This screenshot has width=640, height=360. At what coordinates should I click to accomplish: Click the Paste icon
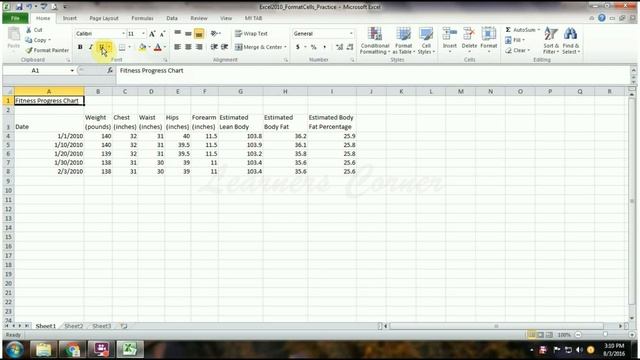(13, 34)
